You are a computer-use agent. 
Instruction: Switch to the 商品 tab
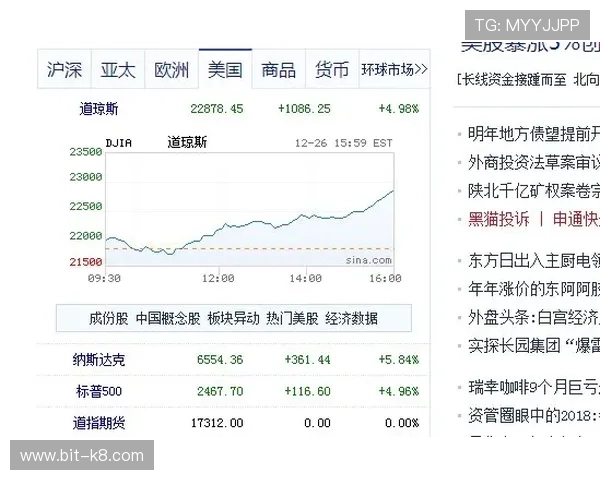tap(279, 70)
